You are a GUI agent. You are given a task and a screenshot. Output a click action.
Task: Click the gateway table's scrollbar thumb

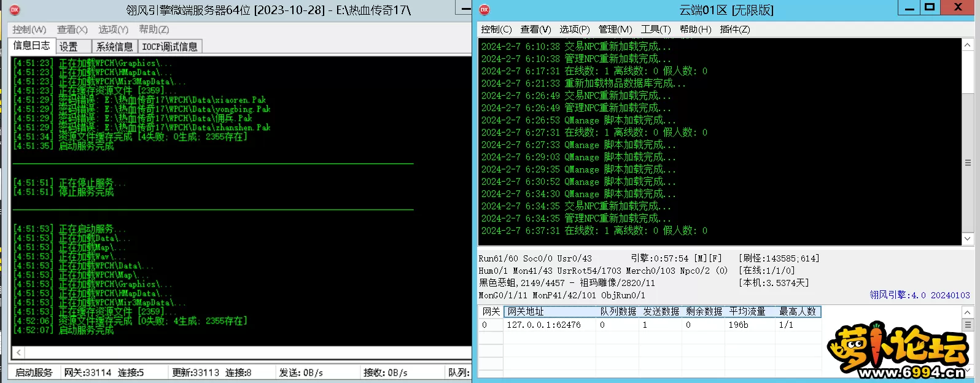click(x=968, y=325)
